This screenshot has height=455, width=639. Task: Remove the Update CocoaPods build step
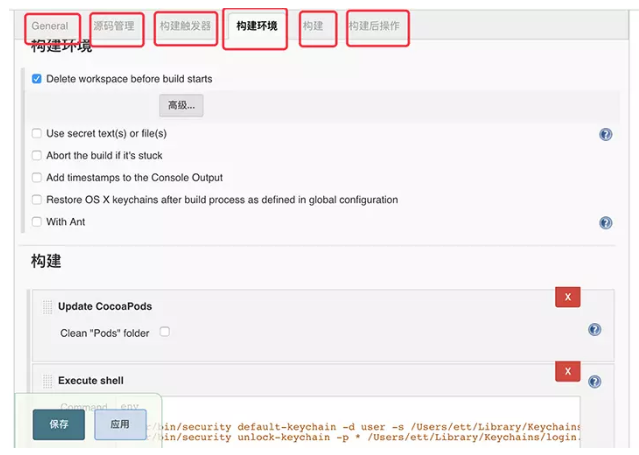pos(568,297)
